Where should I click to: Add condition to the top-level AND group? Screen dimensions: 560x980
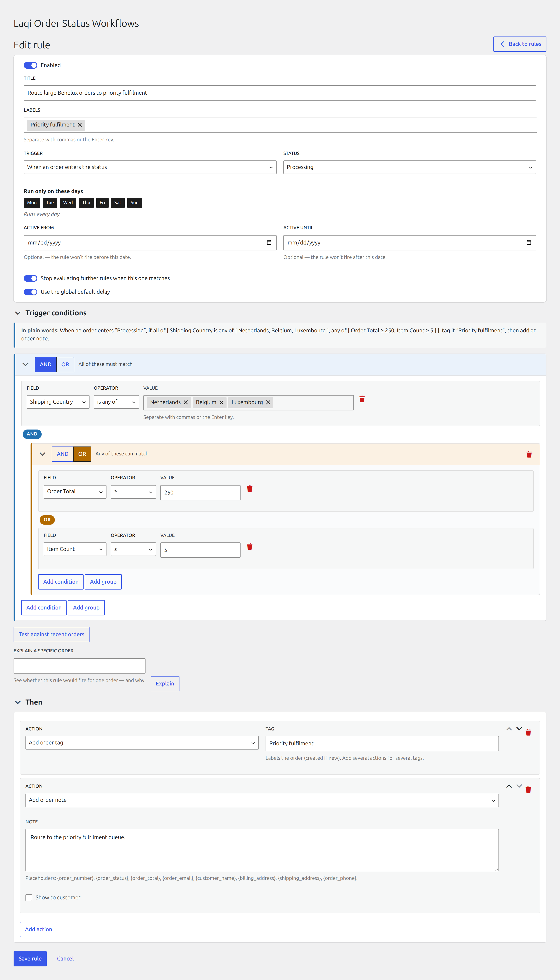pos(44,608)
